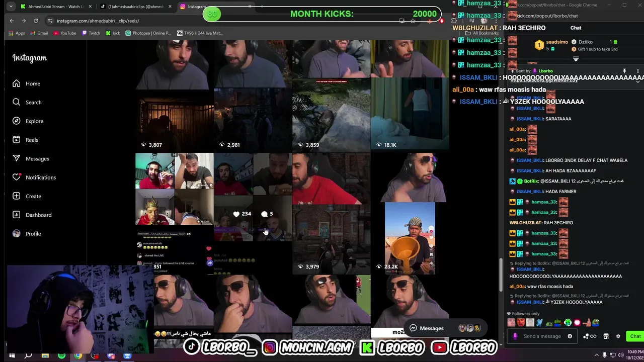The width and height of the screenshot is (644, 362).
Task: Reload the Instagram page
Action: point(36,21)
